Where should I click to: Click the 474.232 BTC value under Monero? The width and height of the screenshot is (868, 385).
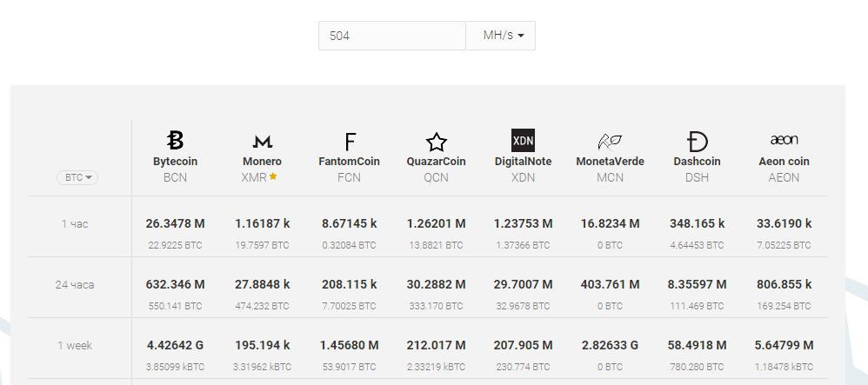coord(263,306)
